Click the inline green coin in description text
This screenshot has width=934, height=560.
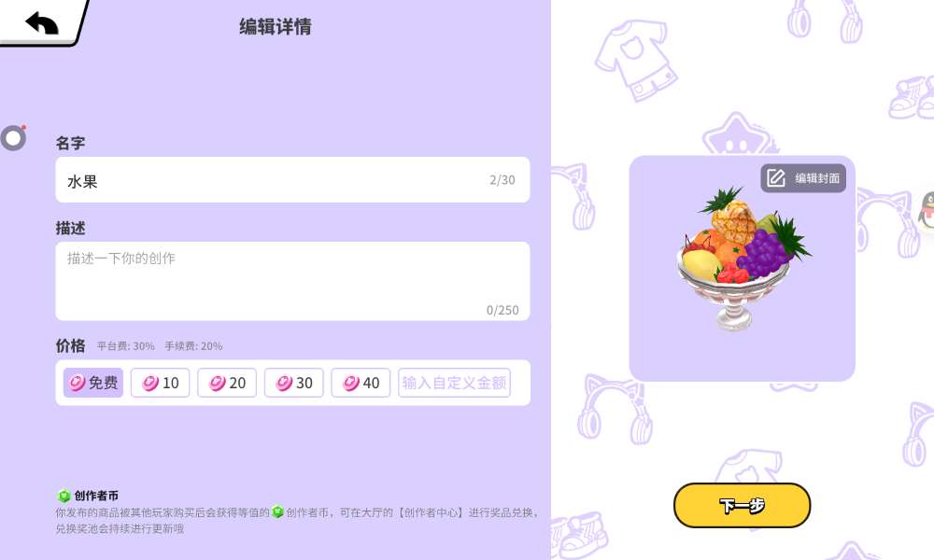[277, 511]
